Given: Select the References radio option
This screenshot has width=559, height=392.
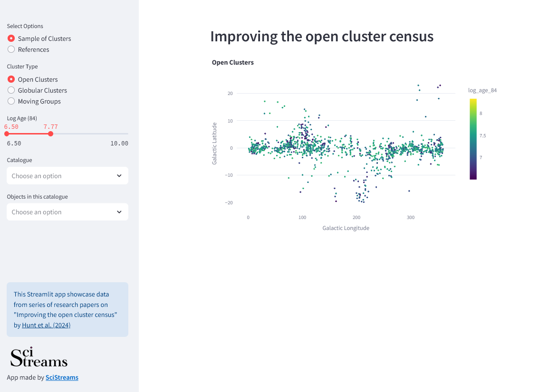Looking at the screenshot, I should pos(11,49).
